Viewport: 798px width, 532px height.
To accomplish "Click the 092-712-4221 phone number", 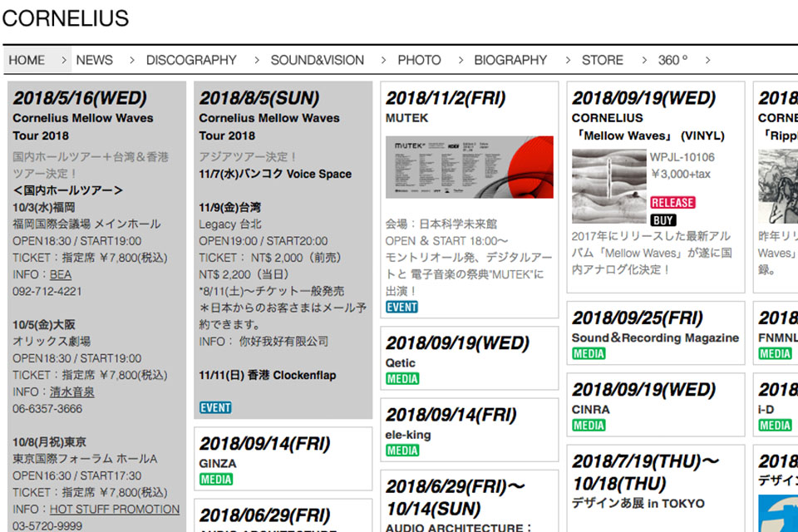I will coord(47,291).
